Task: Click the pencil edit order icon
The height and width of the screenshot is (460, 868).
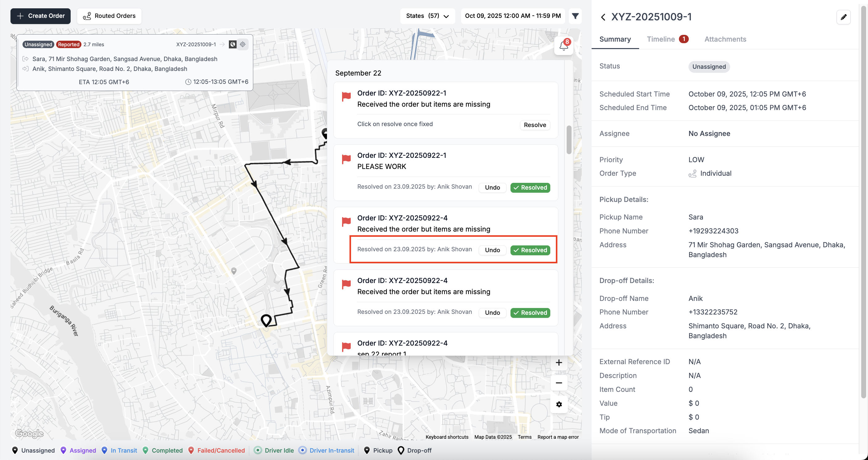Action: pyautogui.click(x=843, y=17)
